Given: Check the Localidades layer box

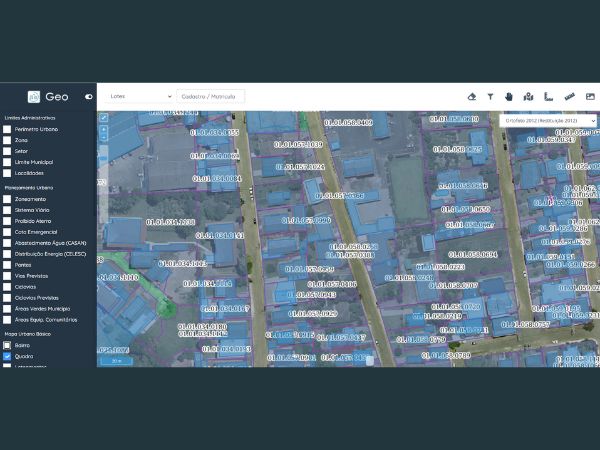Looking at the screenshot, I should click(x=7, y=173).
